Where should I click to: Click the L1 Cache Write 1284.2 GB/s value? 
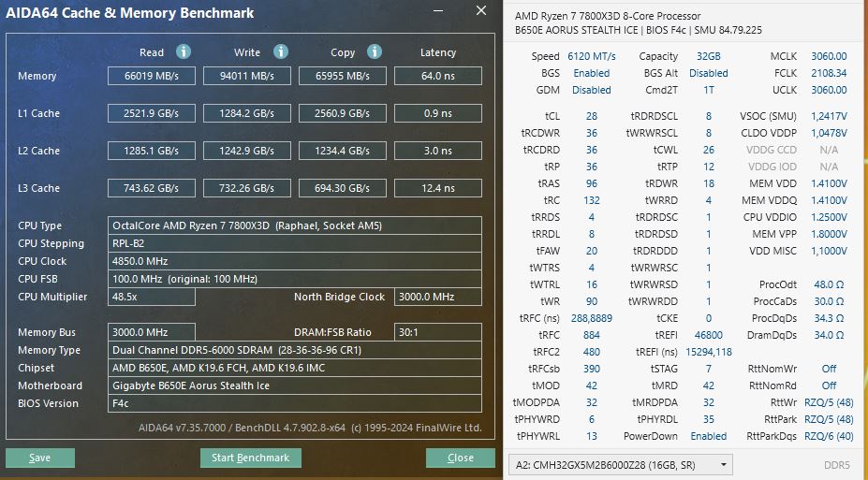pos(247,113)
